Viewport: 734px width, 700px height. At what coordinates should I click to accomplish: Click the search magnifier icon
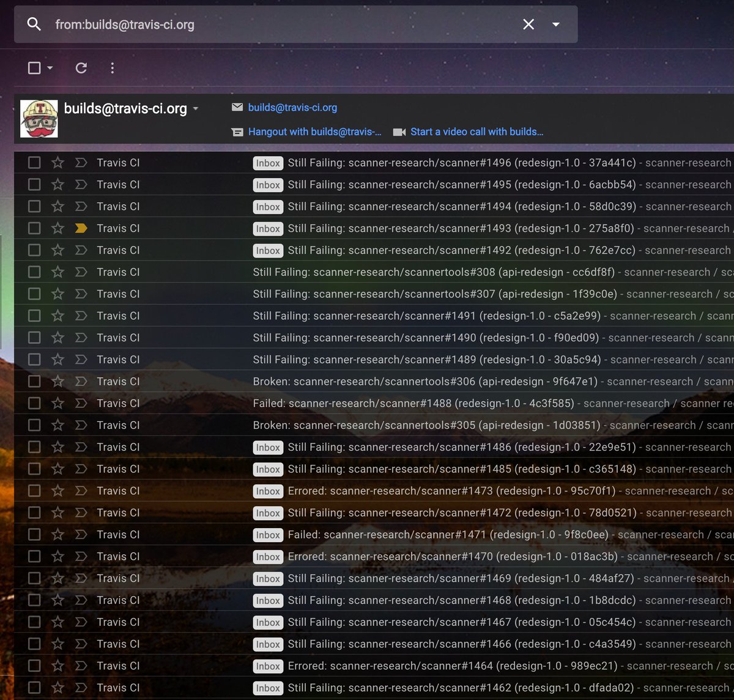tap(34, 24)
